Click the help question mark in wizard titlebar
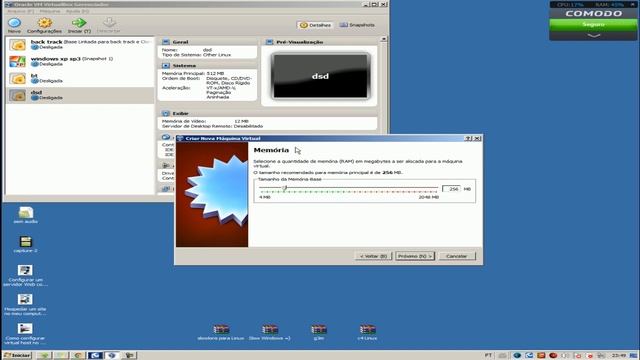Screen dimensions: 640x360 pos(469,138)
